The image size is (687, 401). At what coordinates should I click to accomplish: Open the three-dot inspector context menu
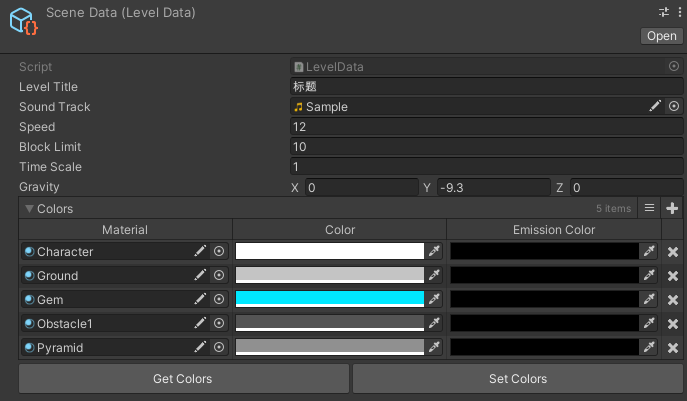tap(680, 12)
